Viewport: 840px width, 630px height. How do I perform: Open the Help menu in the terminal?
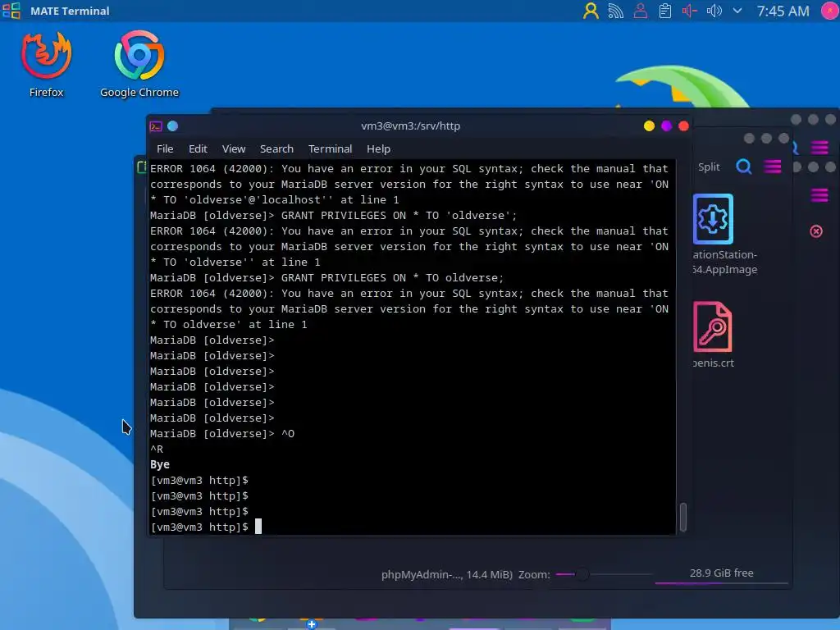point(378,149)
